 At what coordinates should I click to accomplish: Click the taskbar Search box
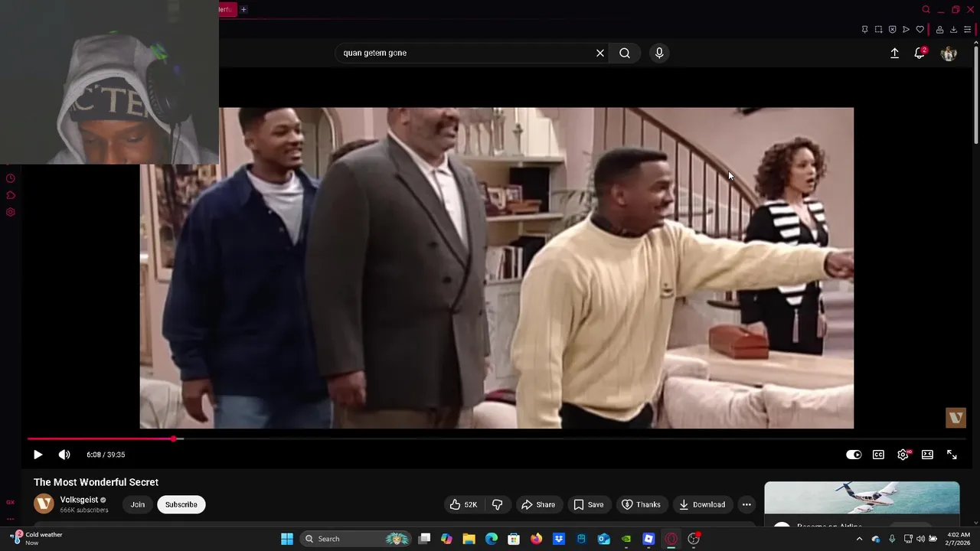coord(356,539)
